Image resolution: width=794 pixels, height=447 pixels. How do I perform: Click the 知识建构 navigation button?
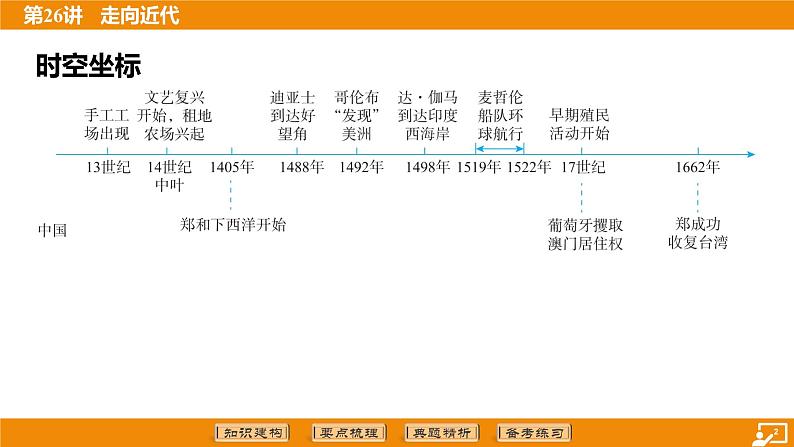coord(252,433)
